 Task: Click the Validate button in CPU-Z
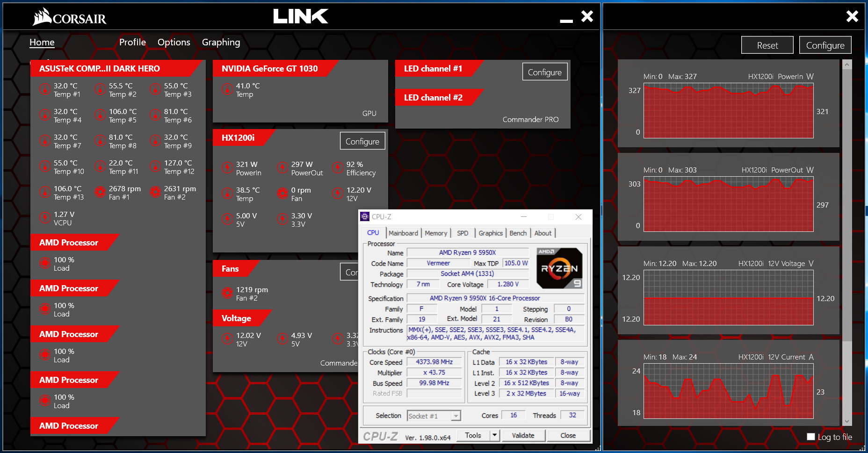[523, 435]
